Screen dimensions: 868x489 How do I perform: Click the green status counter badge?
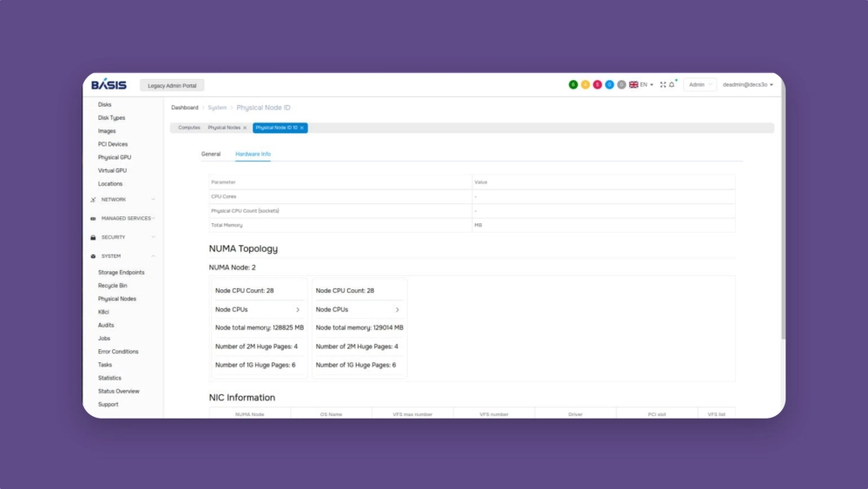point(573,85)
